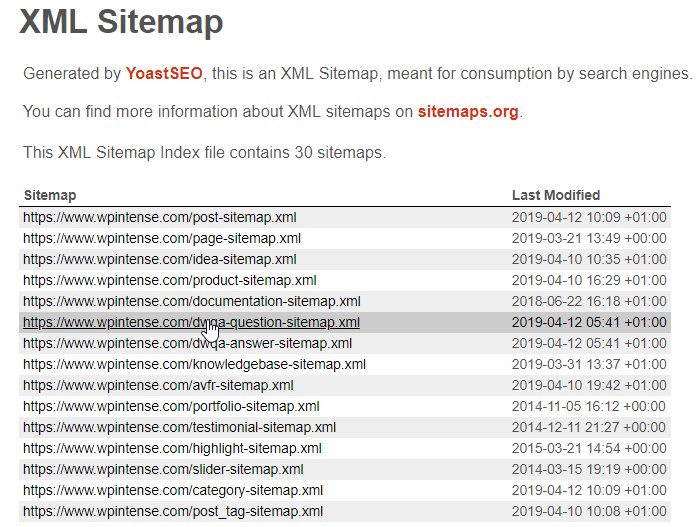The image size is (696, 527).
Task: Open the dwqa-question-sitemap.xml link
Action: pos(191,322)
